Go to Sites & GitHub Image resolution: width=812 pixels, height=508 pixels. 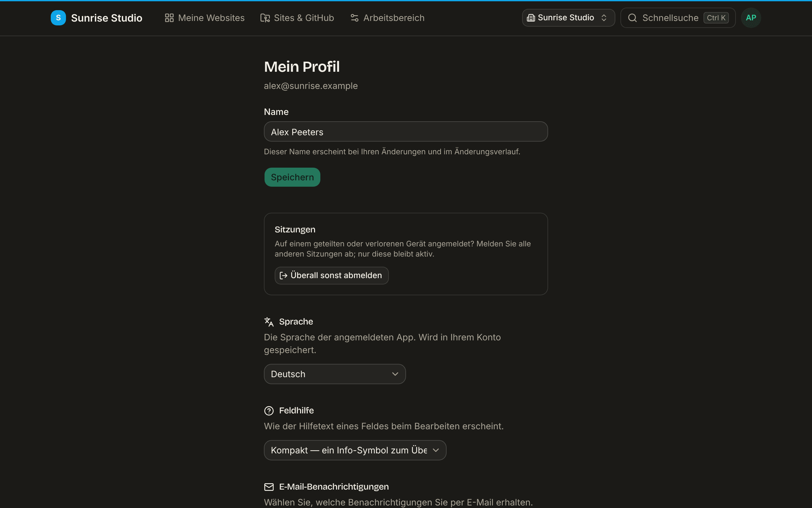pos(297,18)
